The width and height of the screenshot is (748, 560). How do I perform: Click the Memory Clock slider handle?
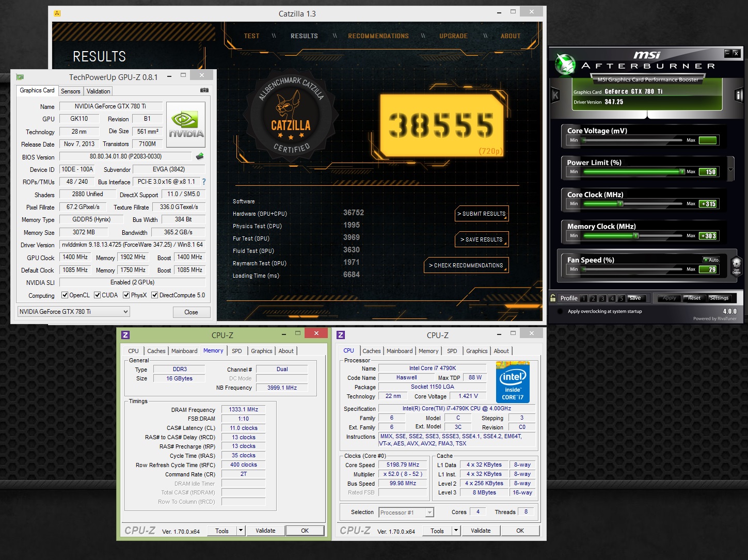click(x=636, y=236)
